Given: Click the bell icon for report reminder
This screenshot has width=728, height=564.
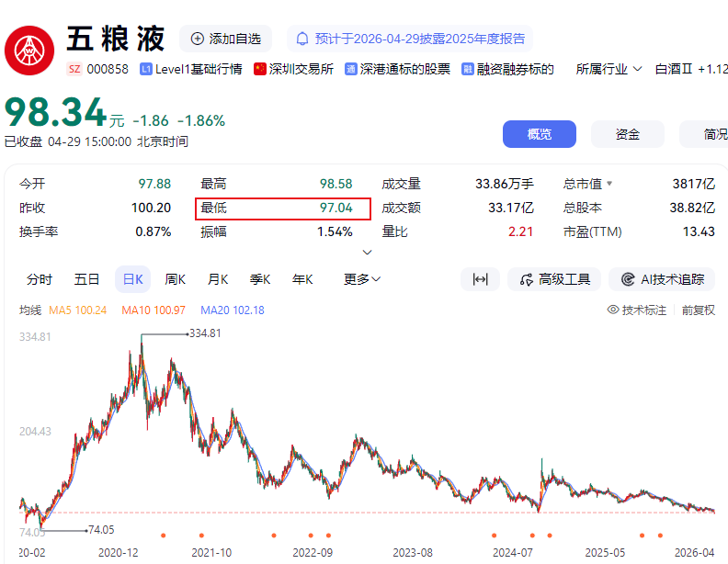Looking at the screenshot, I should pos(301,39).
